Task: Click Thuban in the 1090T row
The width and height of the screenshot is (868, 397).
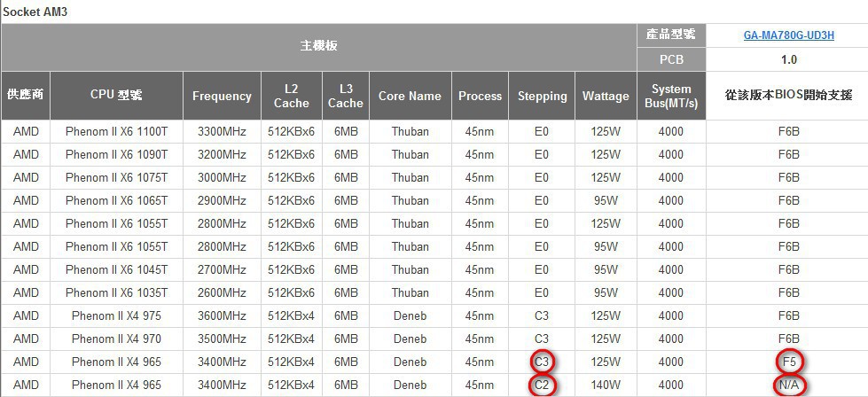Action: [411, 155]
